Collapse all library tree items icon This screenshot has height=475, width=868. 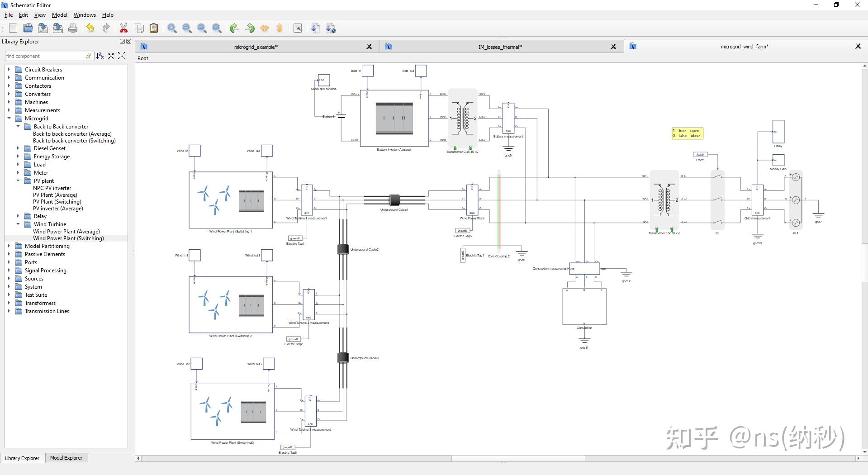point(111,56)
